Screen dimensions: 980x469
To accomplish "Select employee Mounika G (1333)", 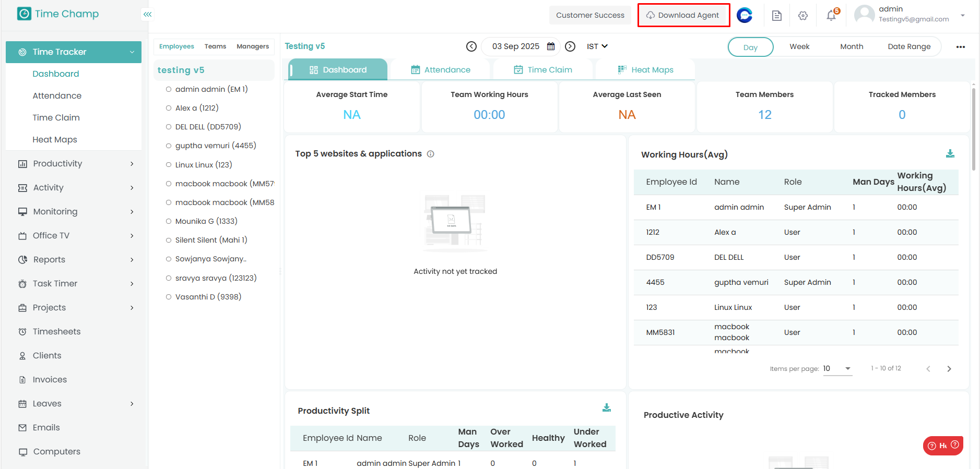I will pyautogui.click(x=169, y=221).
